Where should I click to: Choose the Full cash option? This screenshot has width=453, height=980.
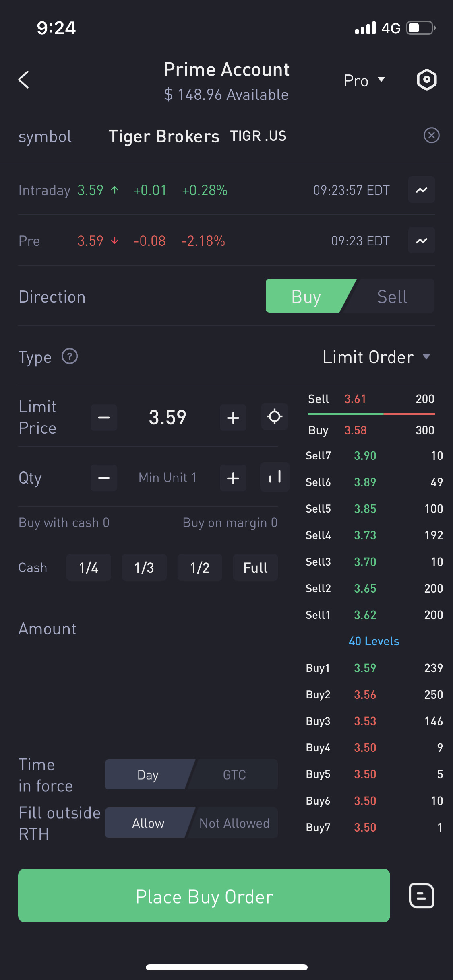click(255, 568)
